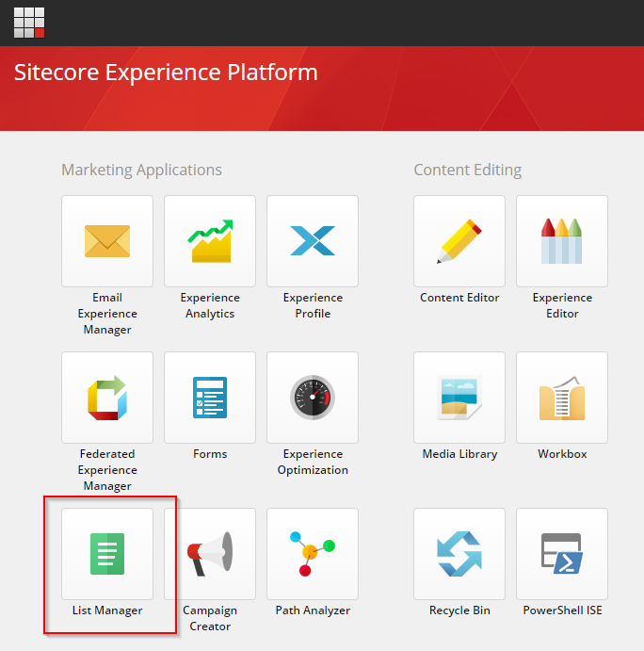Open Email Experience Manager envelope tile
The image size is (644, 651).
tap(107, 241)
